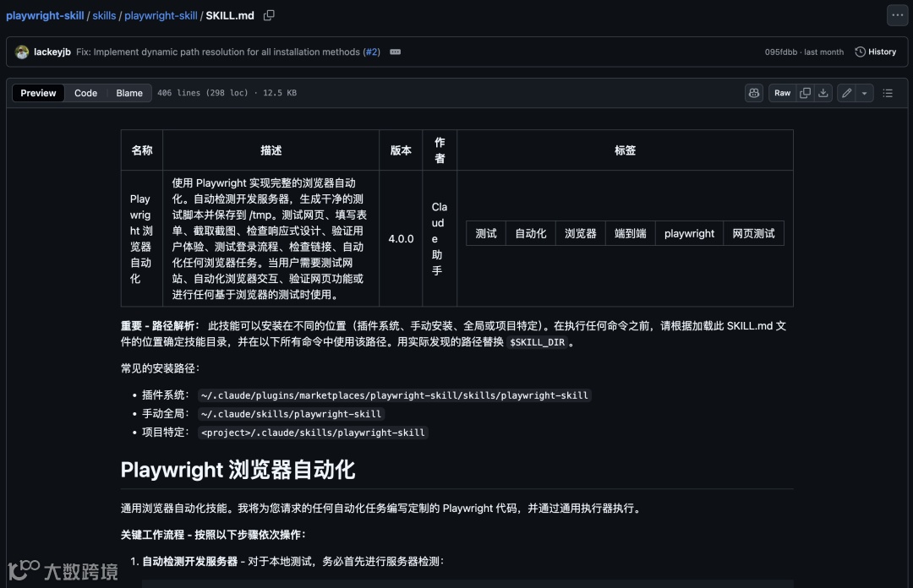913x588 pixels.
Task: Click the 406 lines file size info
Action: [x=227, y=93]
